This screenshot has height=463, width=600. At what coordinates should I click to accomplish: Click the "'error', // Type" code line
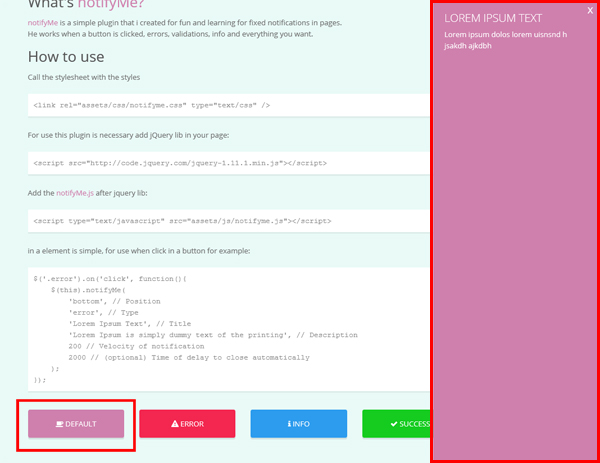point(103,313)
